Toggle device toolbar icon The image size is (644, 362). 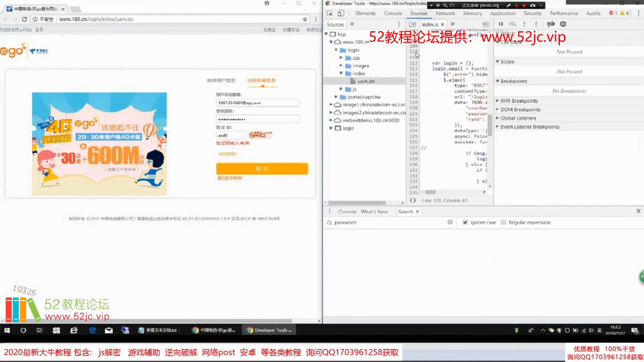pos(341,13)
